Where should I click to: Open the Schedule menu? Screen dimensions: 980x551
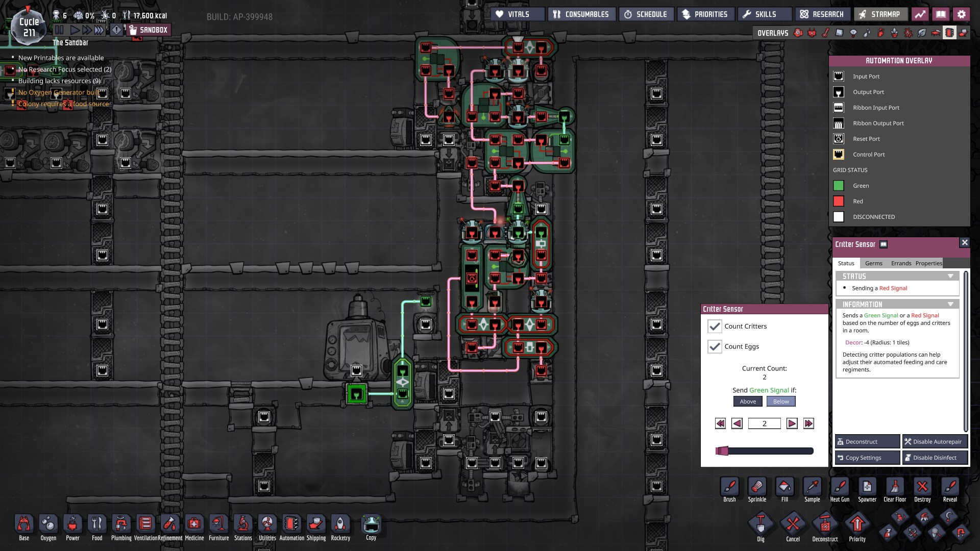(646, 14)
